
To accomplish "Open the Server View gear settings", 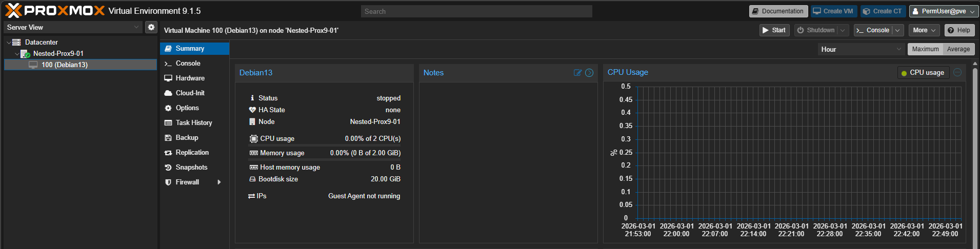I will pyautogui.click(x=151, y=27).
